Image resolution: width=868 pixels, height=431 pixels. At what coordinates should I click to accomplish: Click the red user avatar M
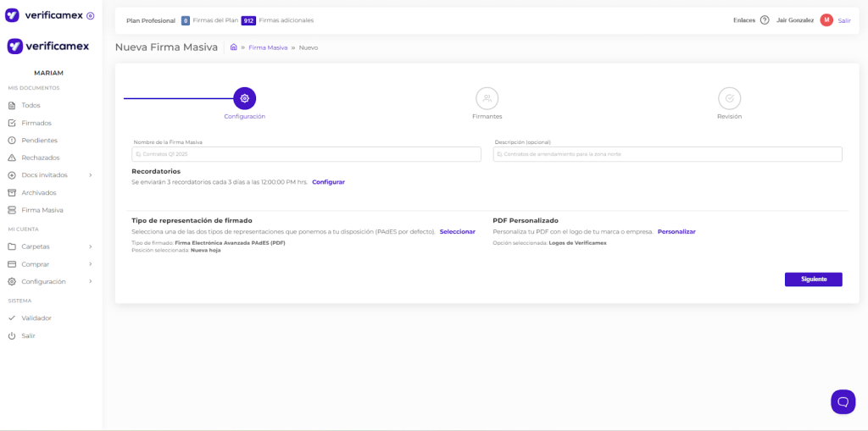[826, 20]
